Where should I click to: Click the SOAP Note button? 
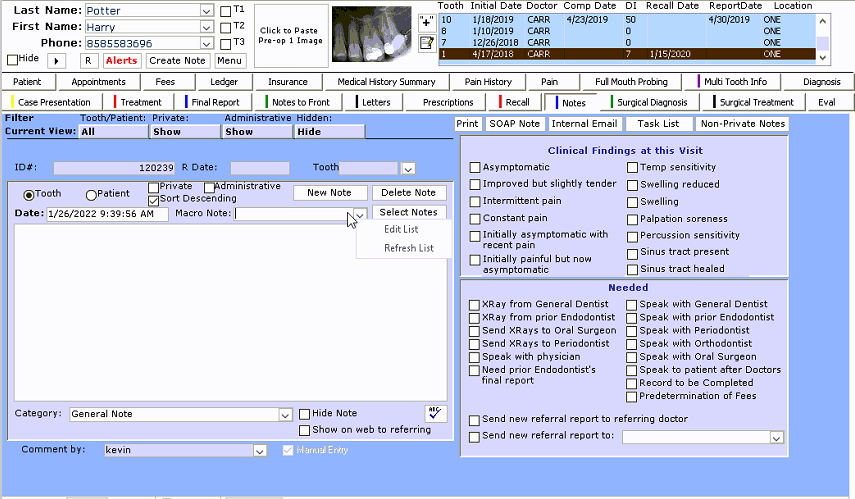click(x=514, y=124)
